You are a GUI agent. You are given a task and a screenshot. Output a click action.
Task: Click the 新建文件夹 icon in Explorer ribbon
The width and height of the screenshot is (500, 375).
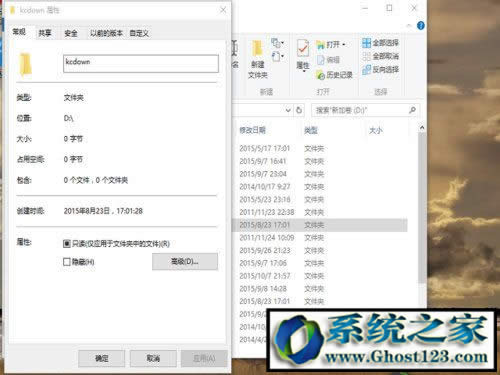258,59
